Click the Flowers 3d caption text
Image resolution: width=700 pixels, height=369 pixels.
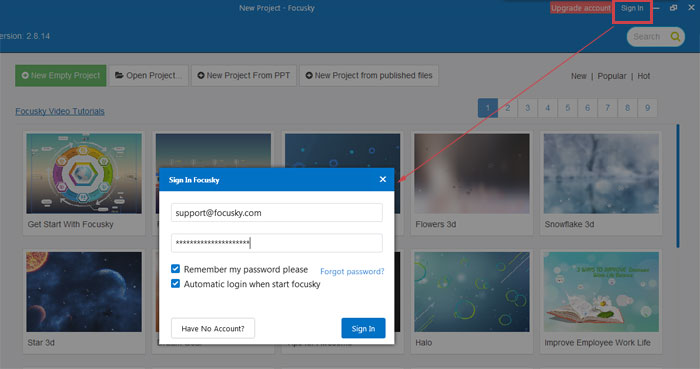pos(436,224)
